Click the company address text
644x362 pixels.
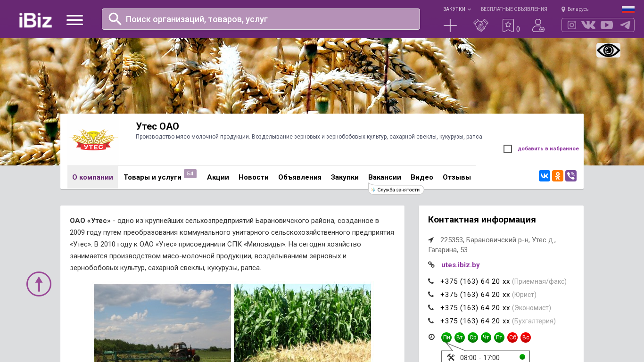point(492,245)
